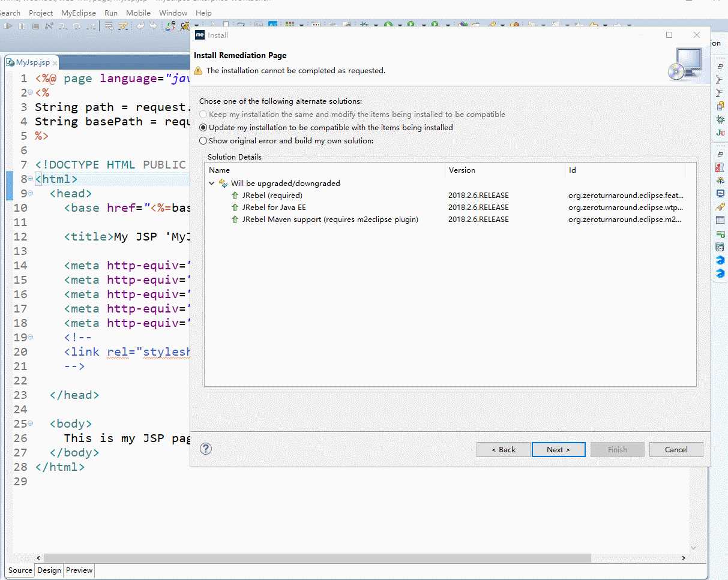This screenshot has width=728, height=580.
Task: Click the Terminate debug toolbar icon
Action: [35, 26]
